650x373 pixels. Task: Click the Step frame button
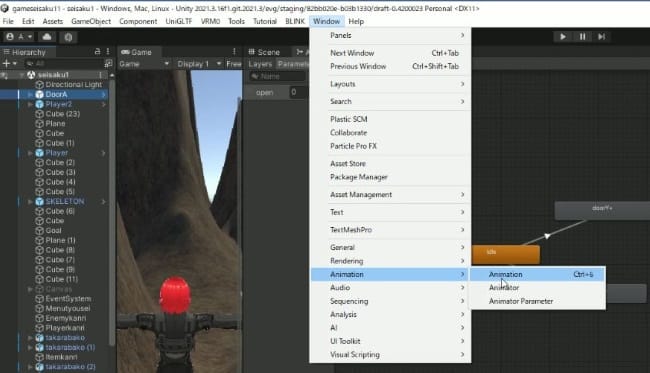601,36
